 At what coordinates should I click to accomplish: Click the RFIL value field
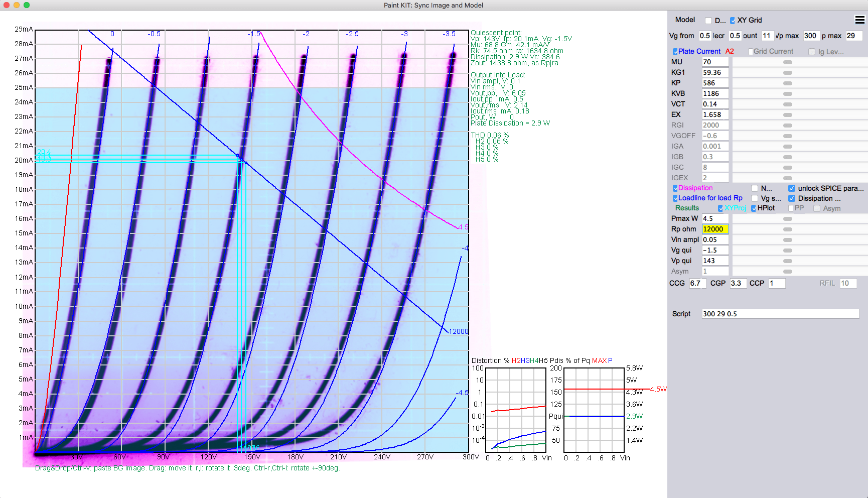[848, 283]
